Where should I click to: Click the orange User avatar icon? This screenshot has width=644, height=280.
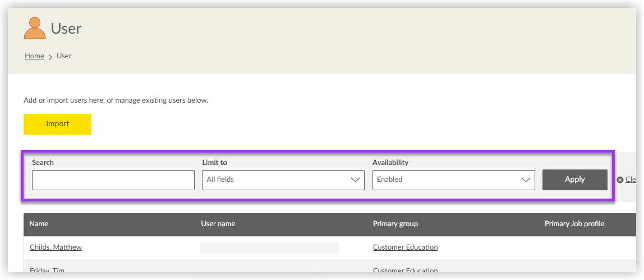[35, 28]
